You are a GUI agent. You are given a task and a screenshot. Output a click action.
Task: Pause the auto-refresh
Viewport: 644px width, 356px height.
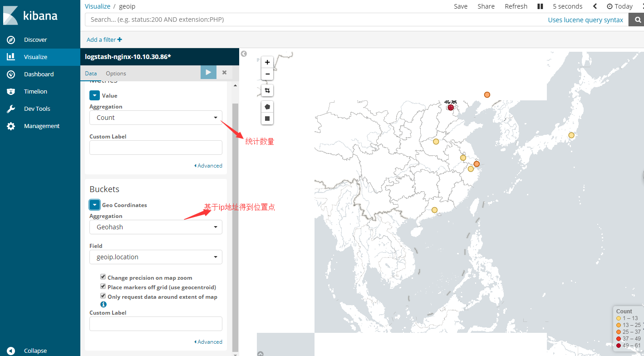click(540, 6)
